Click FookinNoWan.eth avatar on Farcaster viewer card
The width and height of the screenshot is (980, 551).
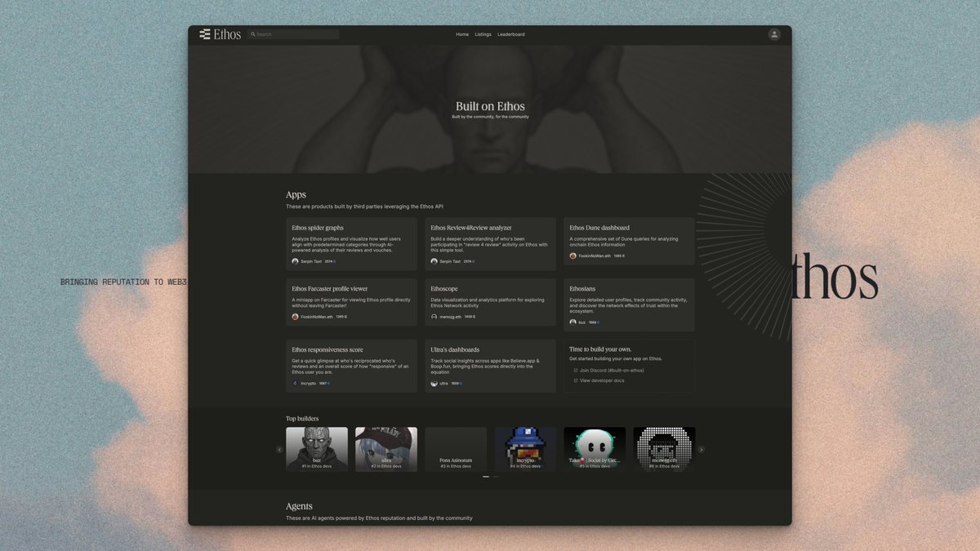[295, 317]
